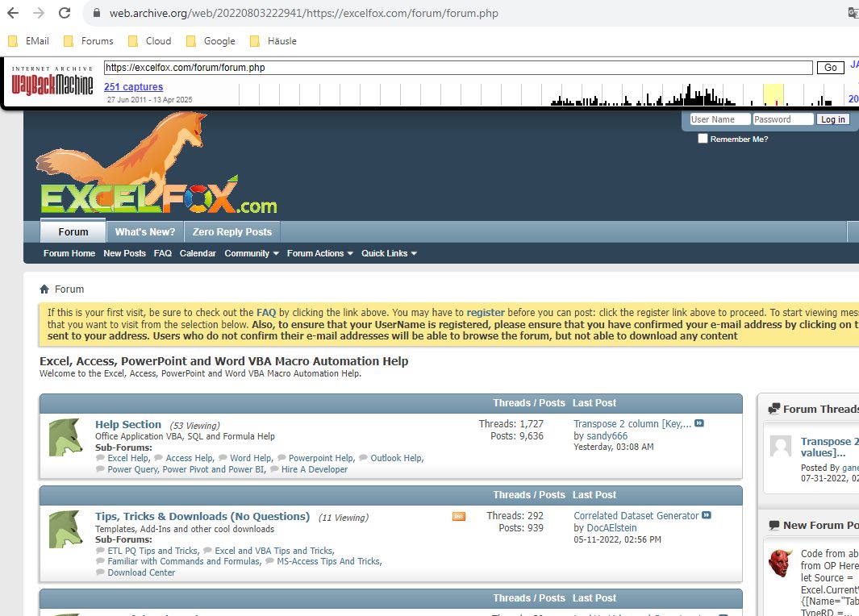Switch to the Zero Reply Posts tab
The height and width of the screenshot is (616, 859).
(232, 232)
